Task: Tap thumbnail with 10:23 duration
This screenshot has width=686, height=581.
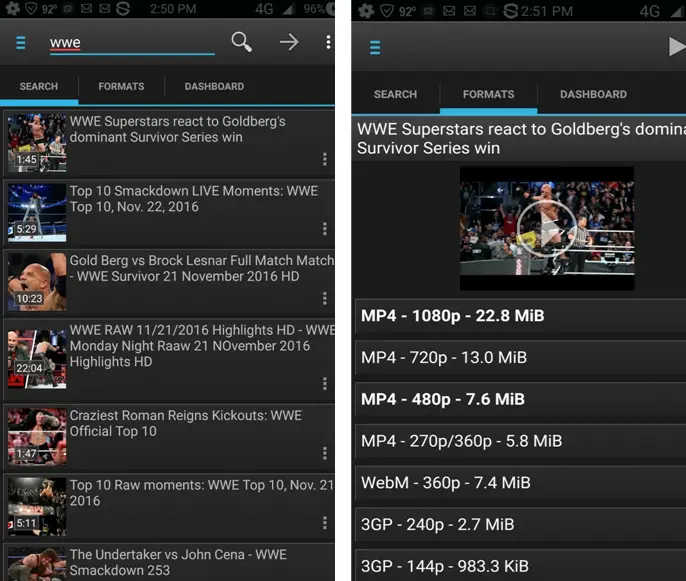Action: 37,282
